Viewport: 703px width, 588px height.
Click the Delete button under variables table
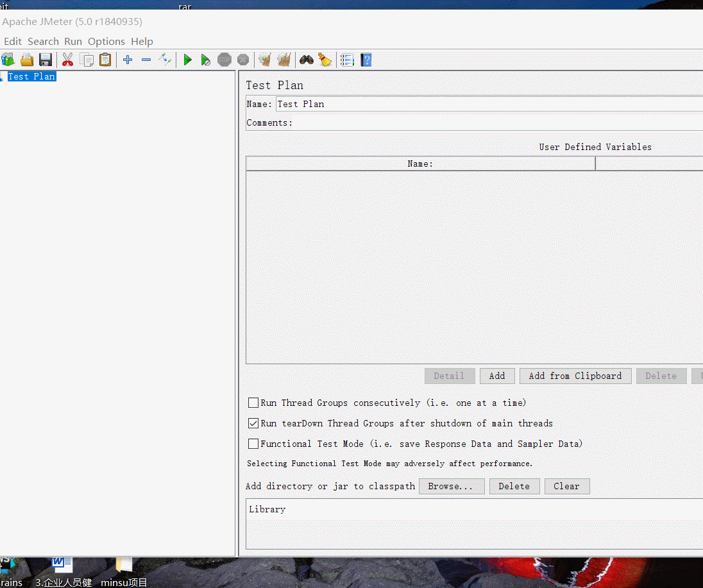[661, 376]
